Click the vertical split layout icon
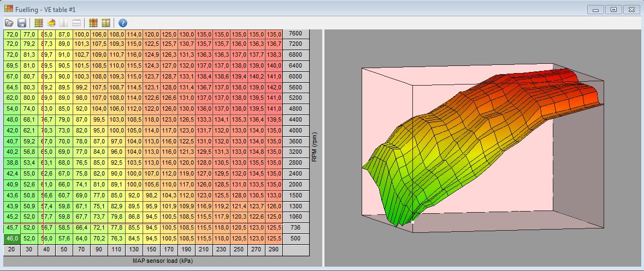The image size is (644, 271). tap(64, 23)
